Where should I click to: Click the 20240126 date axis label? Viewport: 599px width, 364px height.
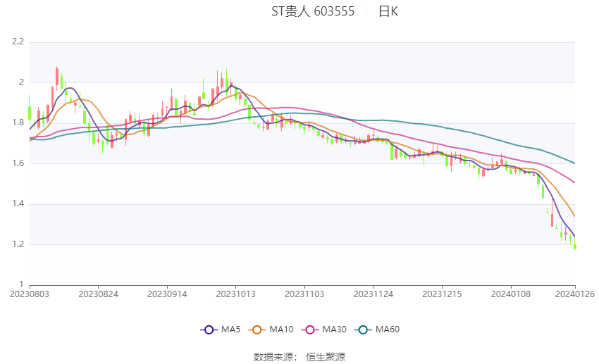click(x=575, y=294)
